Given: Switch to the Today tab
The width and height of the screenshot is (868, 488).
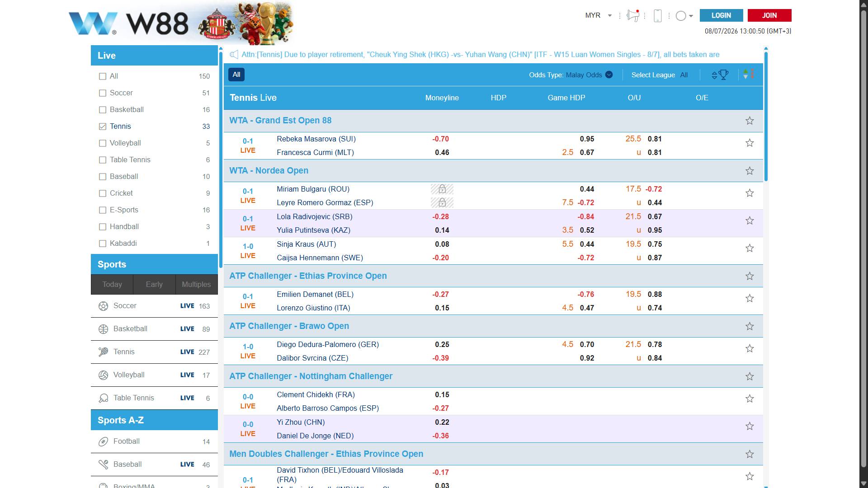Looking at the screenshot, I should tap(112, 284).
